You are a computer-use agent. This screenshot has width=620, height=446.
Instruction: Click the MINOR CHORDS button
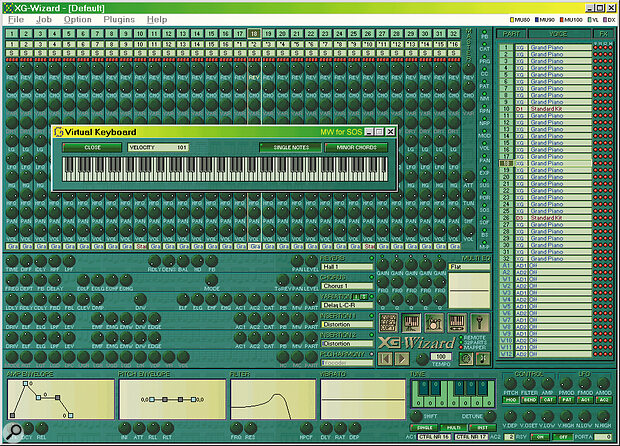(x=356, y=147)
